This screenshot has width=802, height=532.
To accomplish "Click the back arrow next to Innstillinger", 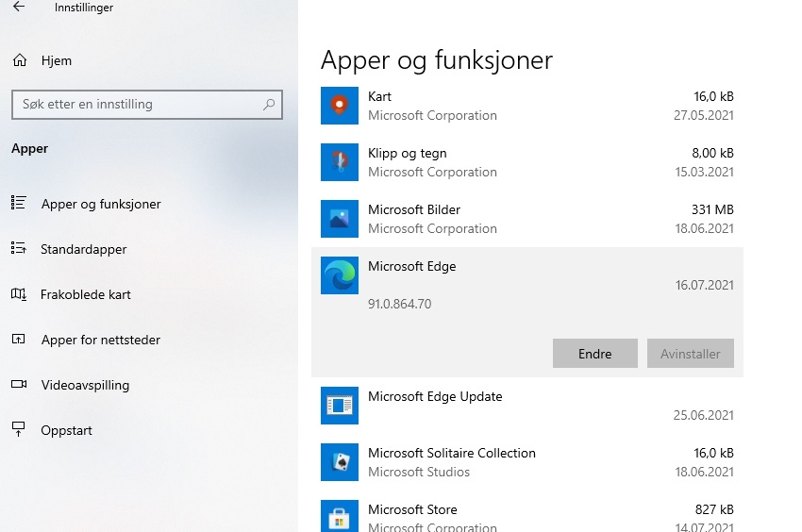I will [x=19, y=7].
